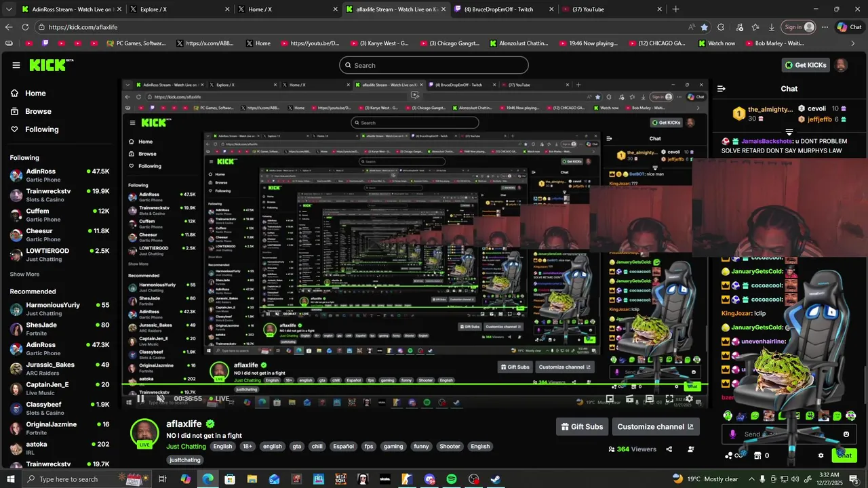Open Copilot Chat in Edge
The height and width of the screenshot is (488, 868).
click(849, 27)
